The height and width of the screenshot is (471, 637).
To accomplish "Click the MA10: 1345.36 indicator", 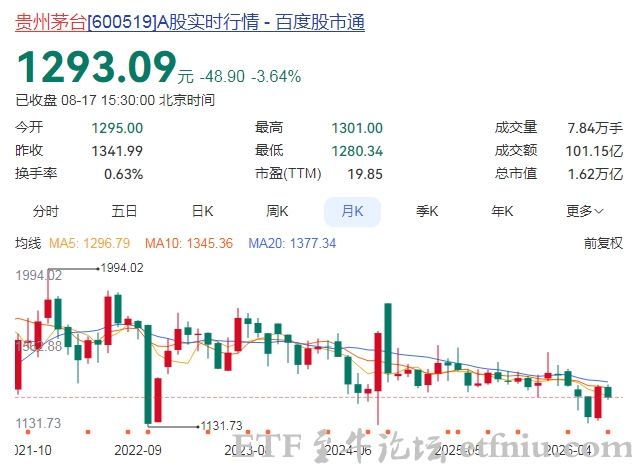I will [189, 243].
